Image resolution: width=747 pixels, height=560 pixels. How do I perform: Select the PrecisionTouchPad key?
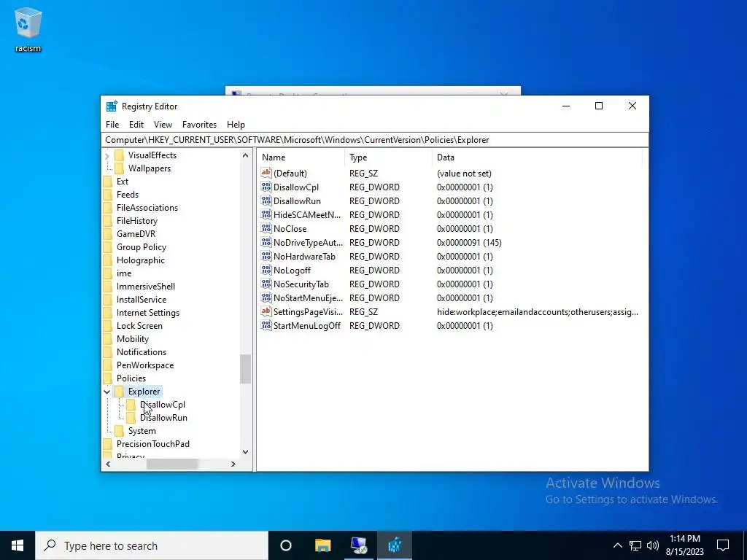(153, 444)
